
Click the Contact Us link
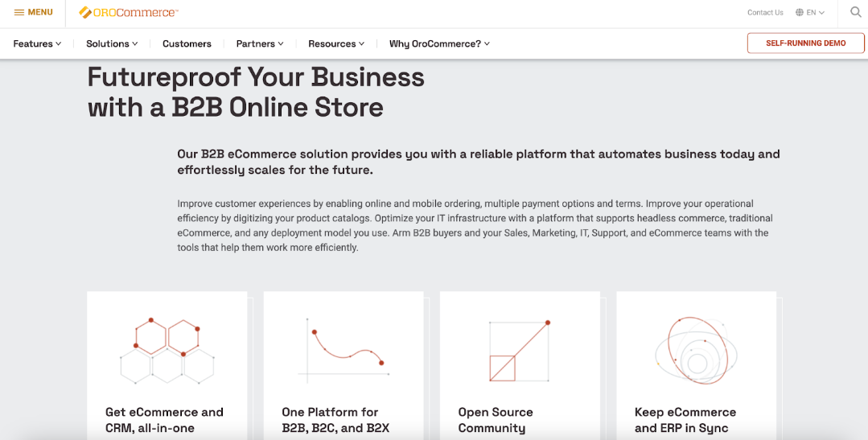765,12
